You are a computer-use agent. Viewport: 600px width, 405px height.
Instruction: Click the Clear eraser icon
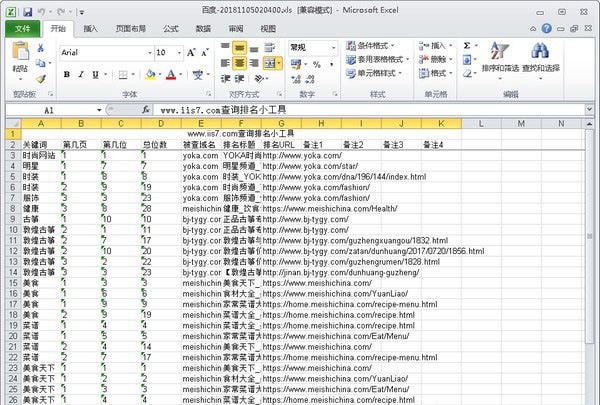click(x=467, y=73)
